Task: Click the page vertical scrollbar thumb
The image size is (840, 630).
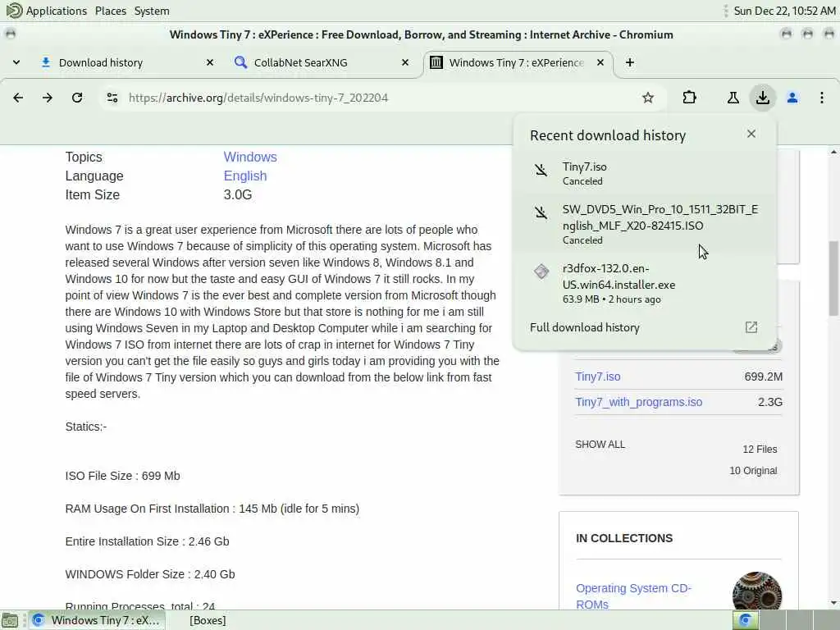Action: click(833, 279)
